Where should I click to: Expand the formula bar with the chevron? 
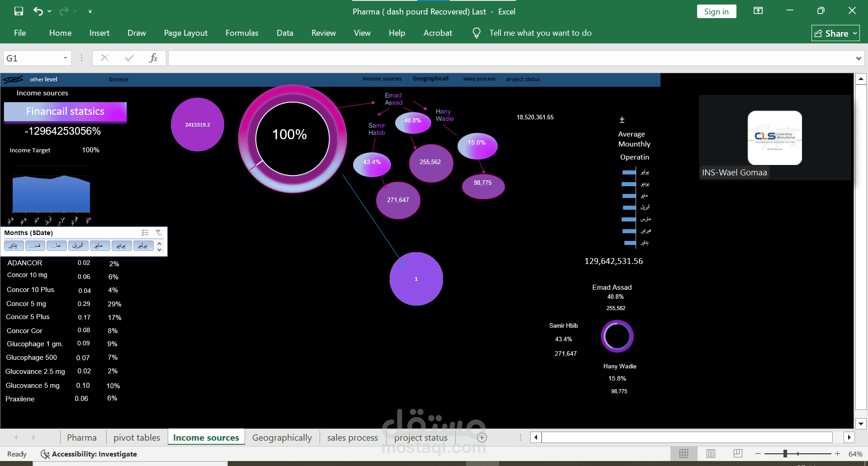tap(859, 58)
